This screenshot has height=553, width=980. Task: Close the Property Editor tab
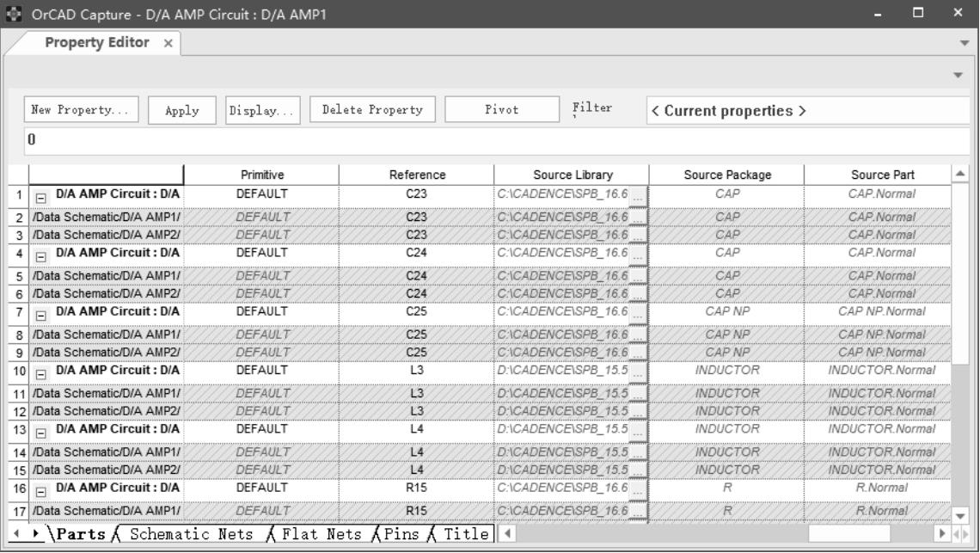coord(168,43)
